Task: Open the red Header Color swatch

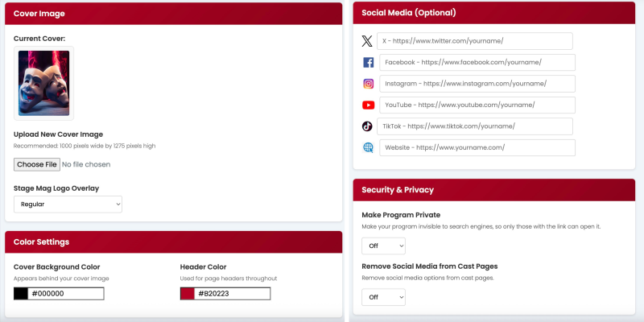Action: coord(188,294)
